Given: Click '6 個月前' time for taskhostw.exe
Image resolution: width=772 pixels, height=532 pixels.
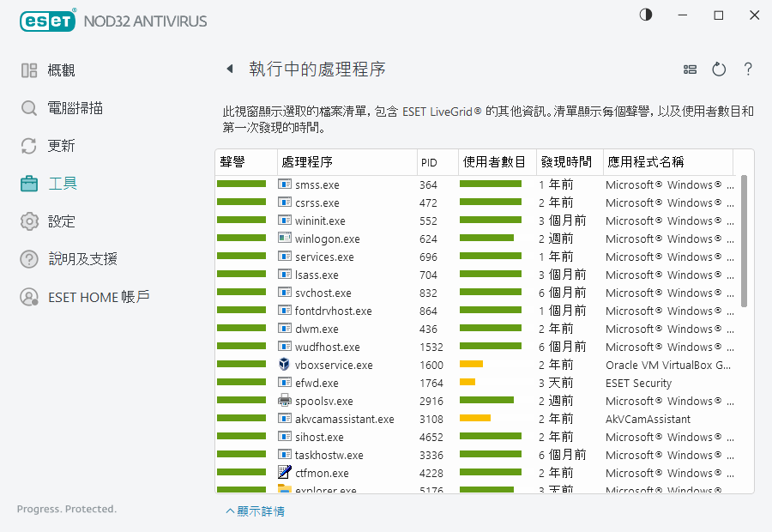Looking at the screenshot, I should pos(562,455).
